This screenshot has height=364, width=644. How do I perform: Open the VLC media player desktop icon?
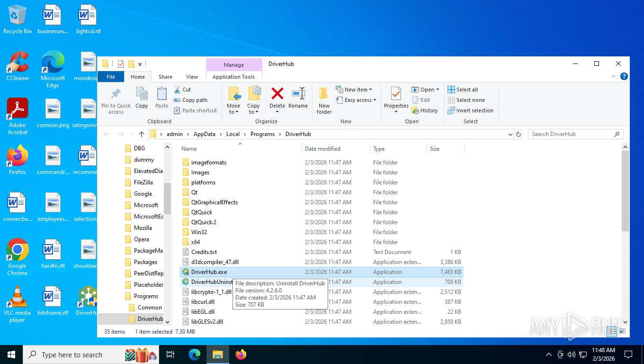tap(18, 304)
